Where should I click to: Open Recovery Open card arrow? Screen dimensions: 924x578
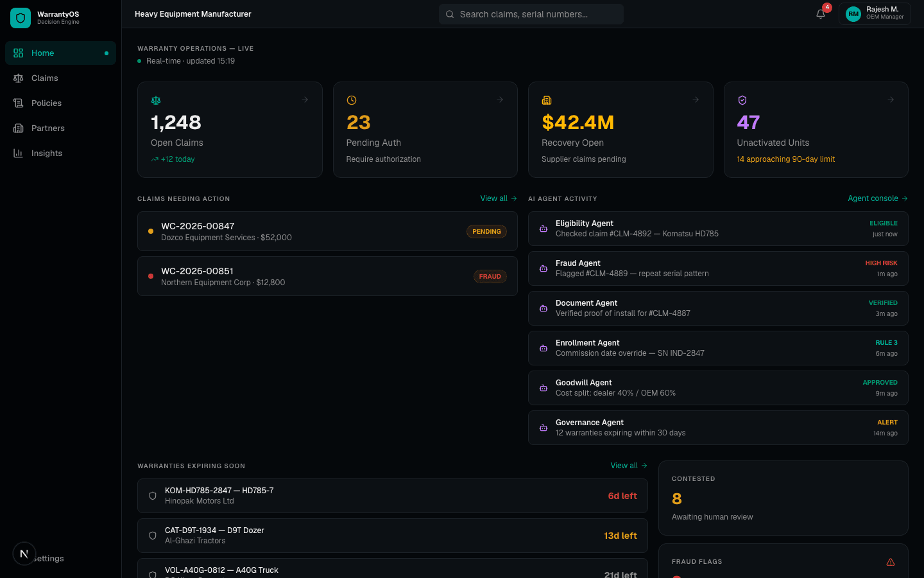click(696, 100)
